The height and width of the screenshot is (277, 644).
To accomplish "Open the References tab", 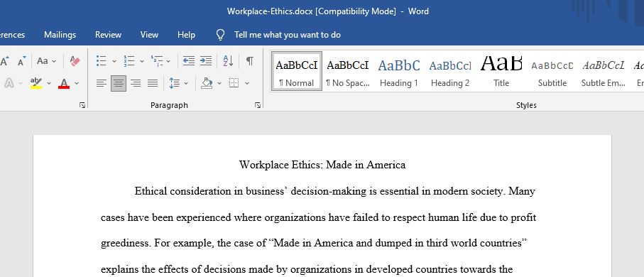I will point(12,35).
